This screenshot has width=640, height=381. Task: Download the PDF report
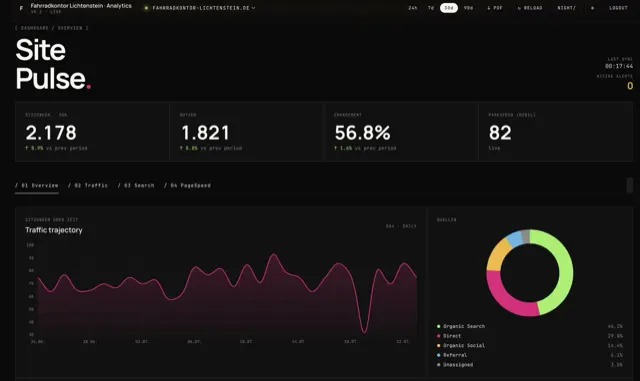(495, 8)
